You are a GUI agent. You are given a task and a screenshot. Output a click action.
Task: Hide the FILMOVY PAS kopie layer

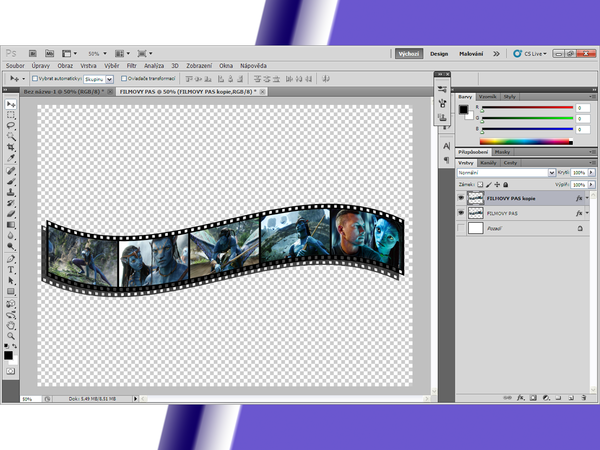tap(461, 198)
